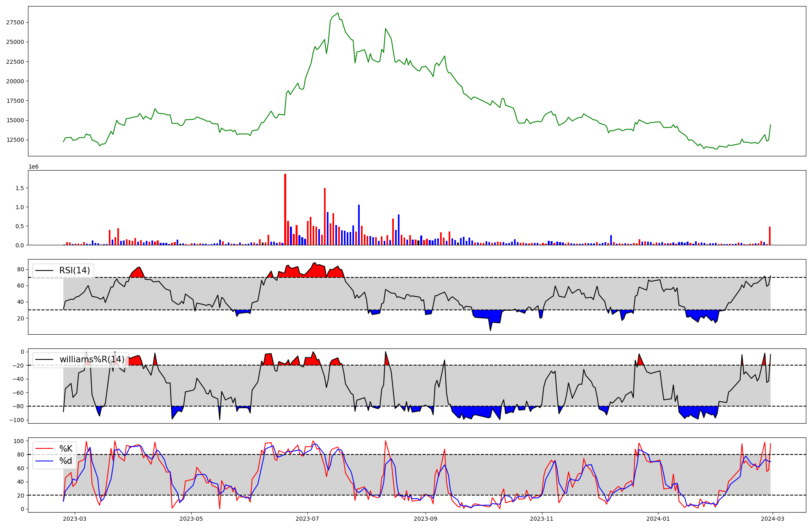Click the 1e6 volume scale label
This screenshot has height=528, width=812.
33,167
